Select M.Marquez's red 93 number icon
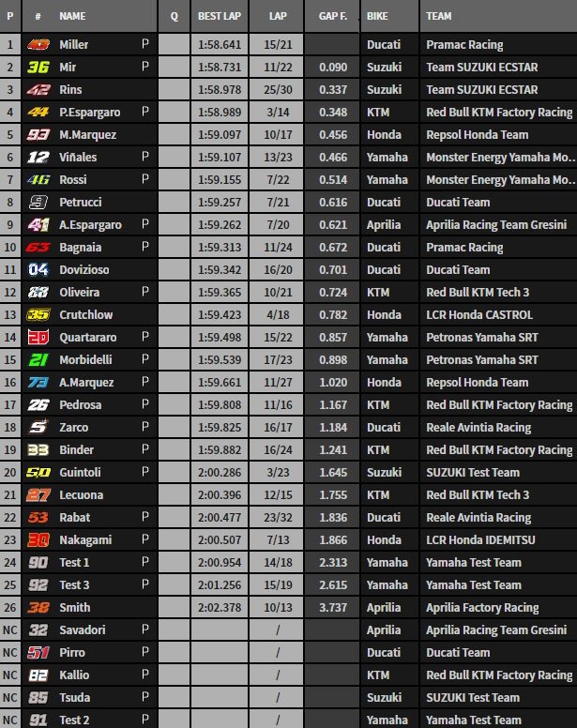The width and height of the screenshot is (577, 728). 38,135
